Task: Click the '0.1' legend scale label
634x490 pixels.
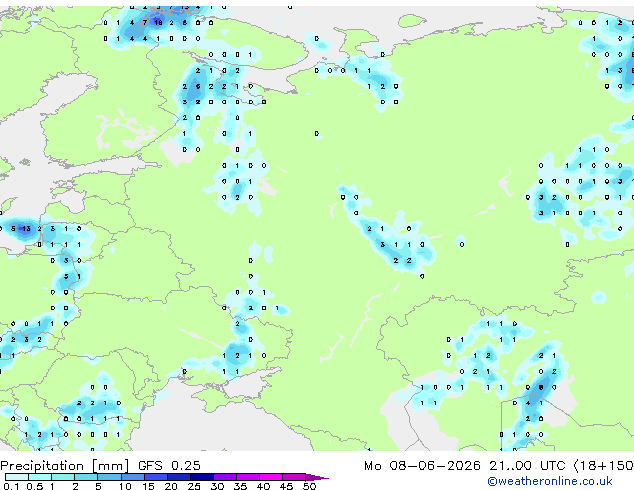Action: tap(11, 486)
